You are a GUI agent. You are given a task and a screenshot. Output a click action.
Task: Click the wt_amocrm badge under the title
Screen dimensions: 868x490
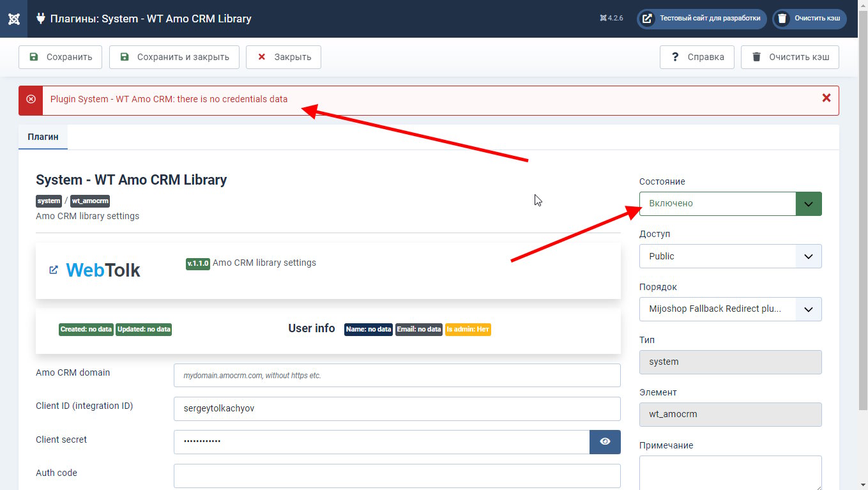pyautogui.click(x=90, y=201)
